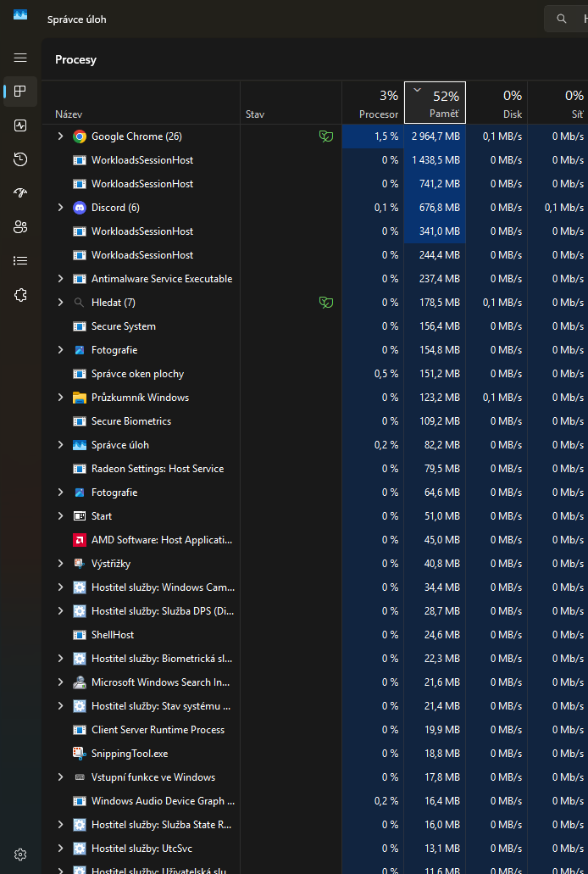The height and width of the screenshot is (874, 588).
Task: Select the Secure Biometrics process row
Action: [x=315, y=421]
